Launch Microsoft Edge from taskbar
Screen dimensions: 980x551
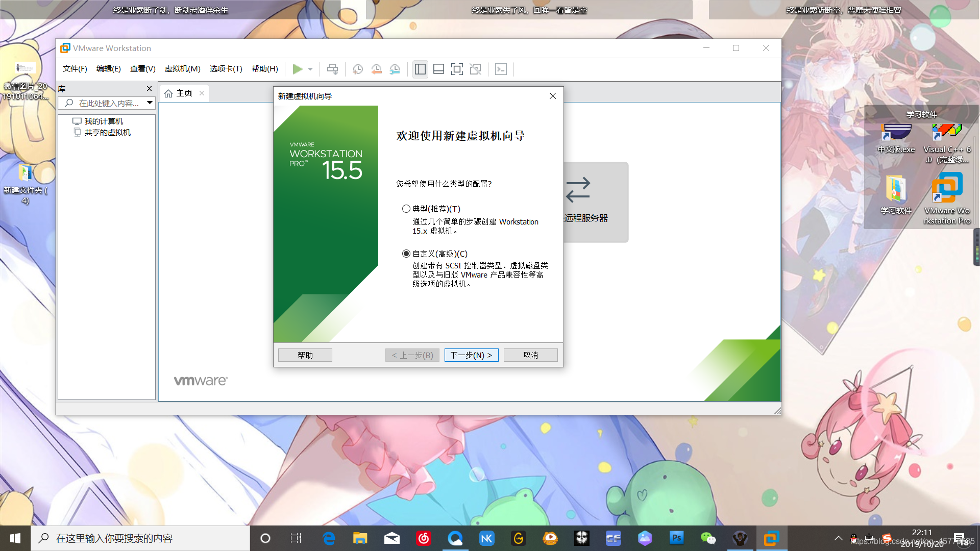click(329, 538)
